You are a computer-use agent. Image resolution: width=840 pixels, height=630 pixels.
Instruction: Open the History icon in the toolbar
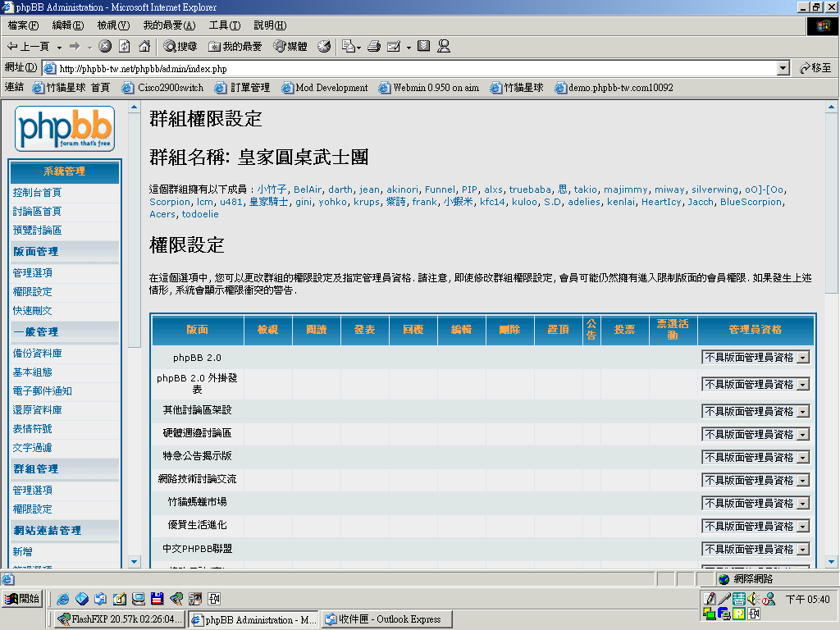pos(324,47)
